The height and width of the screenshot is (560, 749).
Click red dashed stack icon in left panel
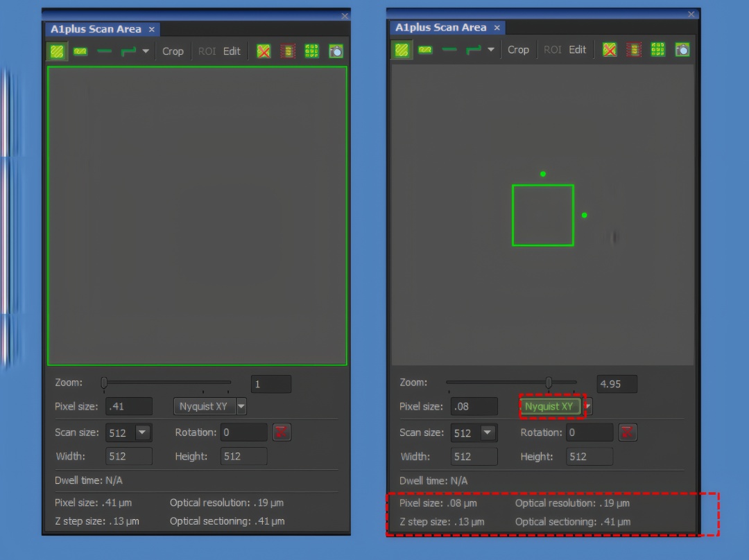288,51
